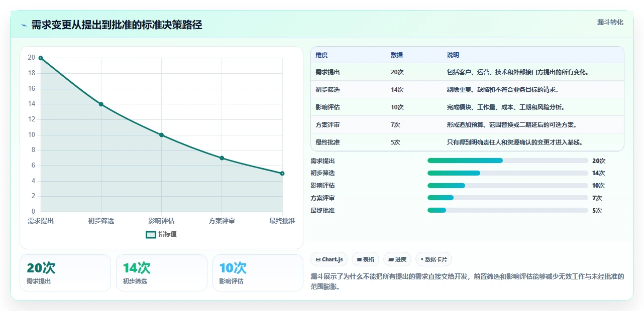Click the 维度 column header
Image resolution: width=644 pixels, height=311 pixels.
click(x=321, y=55)
